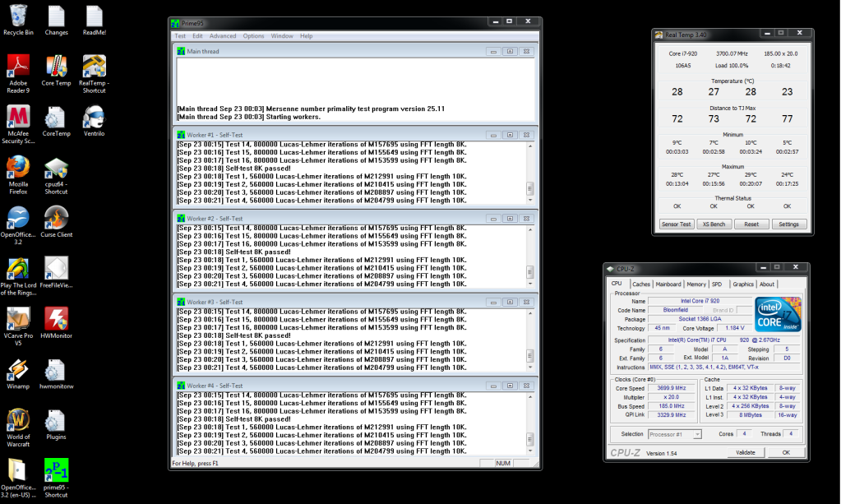
Task: Switch to the Caches tab in CPU-Z
Action: click(x=641, y=284)
